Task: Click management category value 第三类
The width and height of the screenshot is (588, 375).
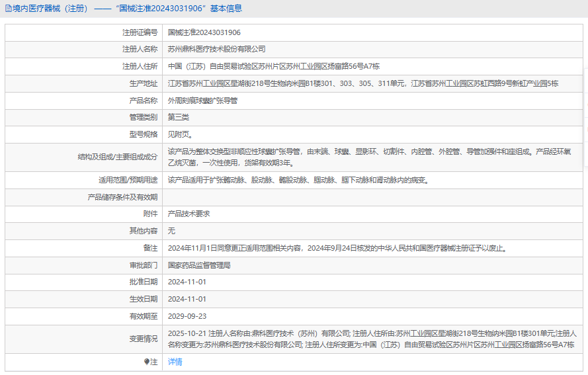Action: pos(179,117)
